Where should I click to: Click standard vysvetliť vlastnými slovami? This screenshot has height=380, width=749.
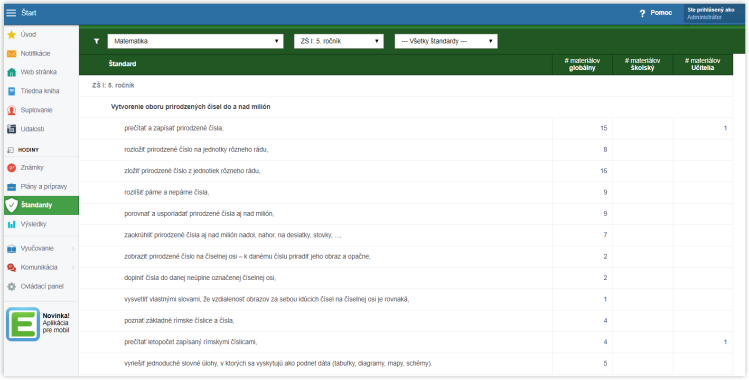[267, 299]
